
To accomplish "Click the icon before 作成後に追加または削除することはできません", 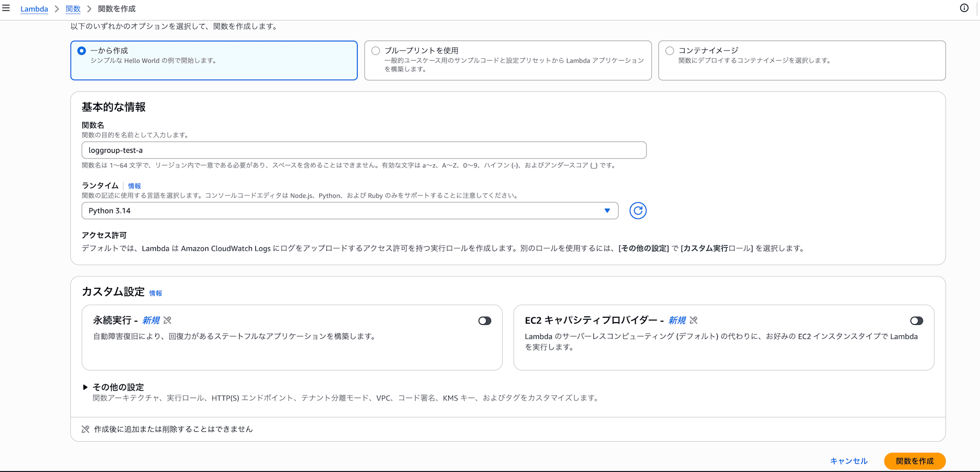I will pyautogui.click(x=85, y=429).
